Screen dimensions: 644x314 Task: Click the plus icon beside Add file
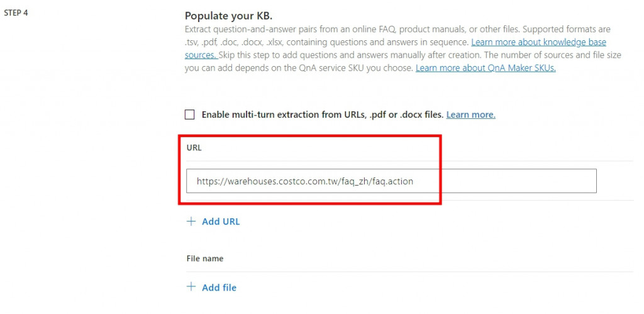(x=191, y=287)
